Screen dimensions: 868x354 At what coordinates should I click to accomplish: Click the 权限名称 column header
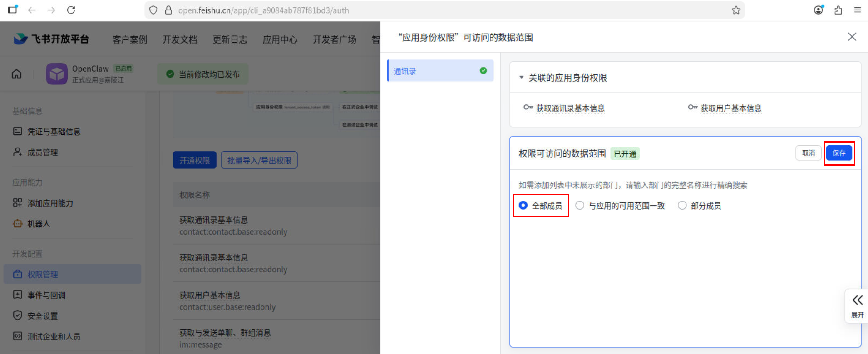click(x=194, y=195)
